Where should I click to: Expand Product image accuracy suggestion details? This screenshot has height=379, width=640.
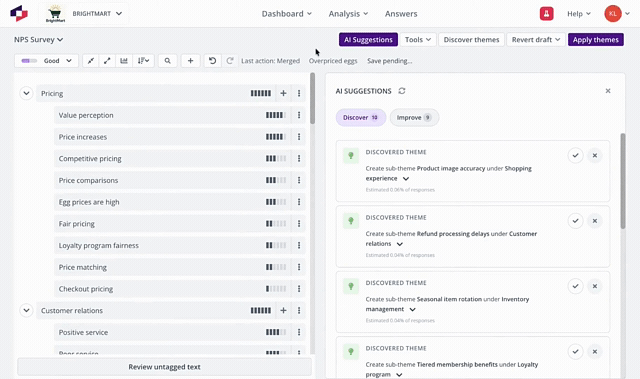(x=406, y=179)
